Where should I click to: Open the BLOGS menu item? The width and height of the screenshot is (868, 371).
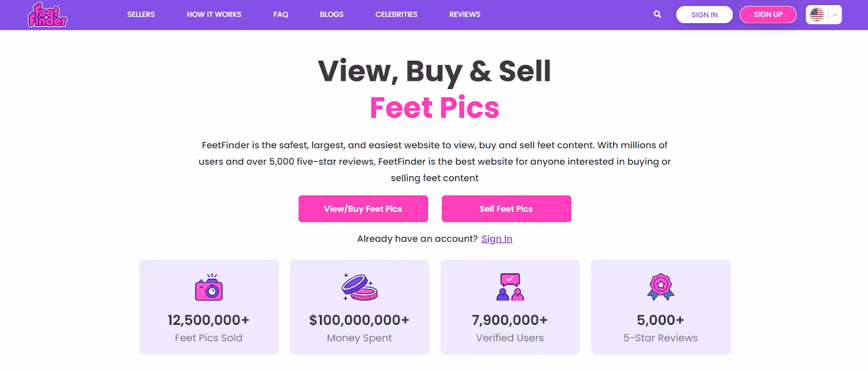pos(331,14)
